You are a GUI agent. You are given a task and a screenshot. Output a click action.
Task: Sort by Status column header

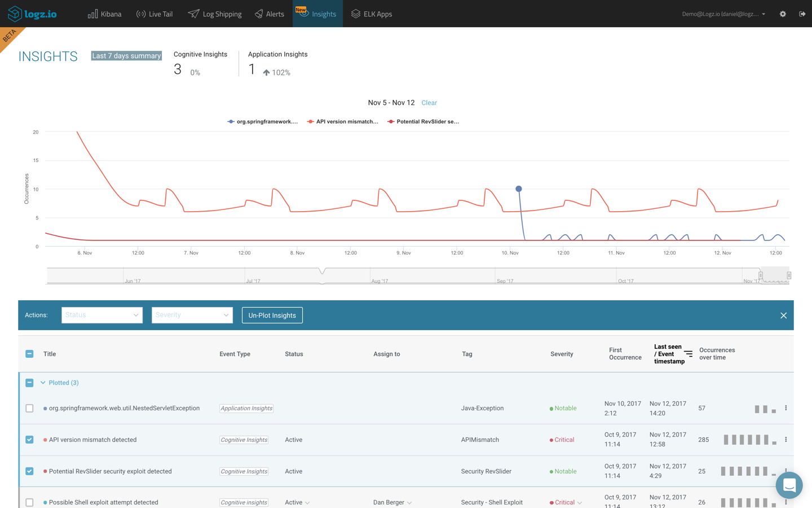pos(294,354)
